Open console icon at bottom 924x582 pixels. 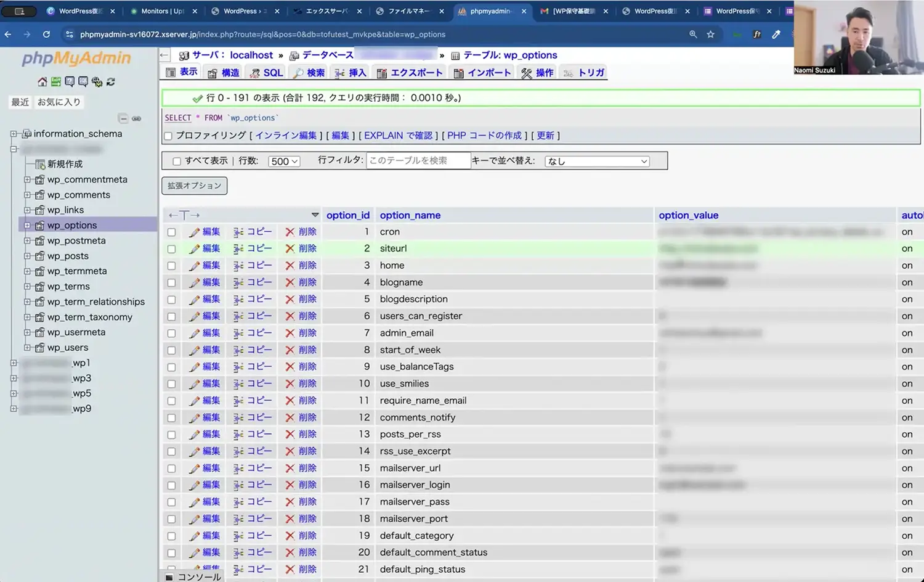point(169,577)
